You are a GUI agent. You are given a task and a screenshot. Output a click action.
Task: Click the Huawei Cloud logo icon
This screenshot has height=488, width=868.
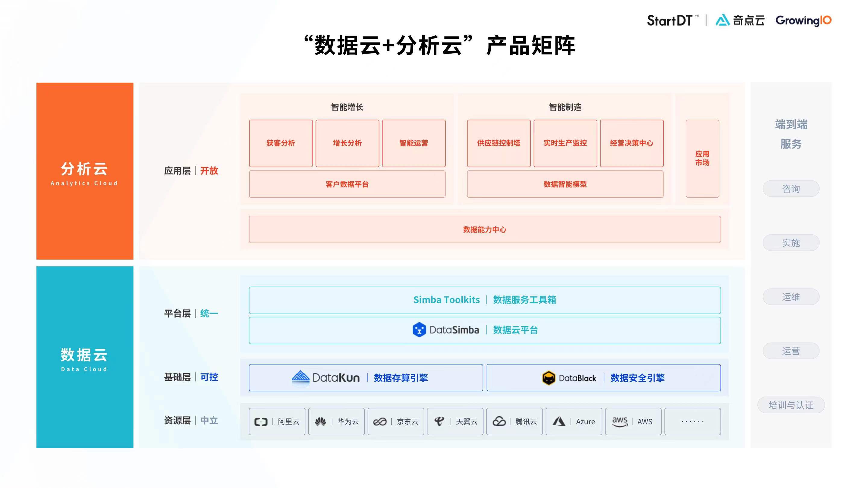320,422
